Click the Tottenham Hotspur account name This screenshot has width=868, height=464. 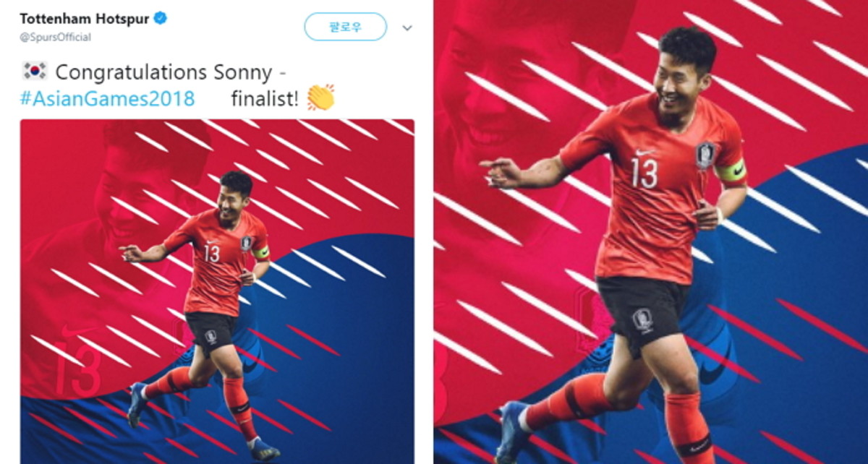tap(84, 19)
